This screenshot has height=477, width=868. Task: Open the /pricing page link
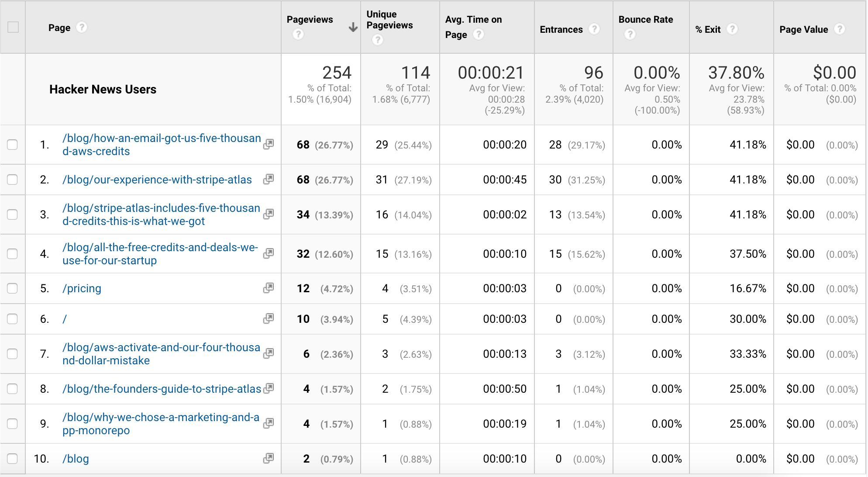82,288
